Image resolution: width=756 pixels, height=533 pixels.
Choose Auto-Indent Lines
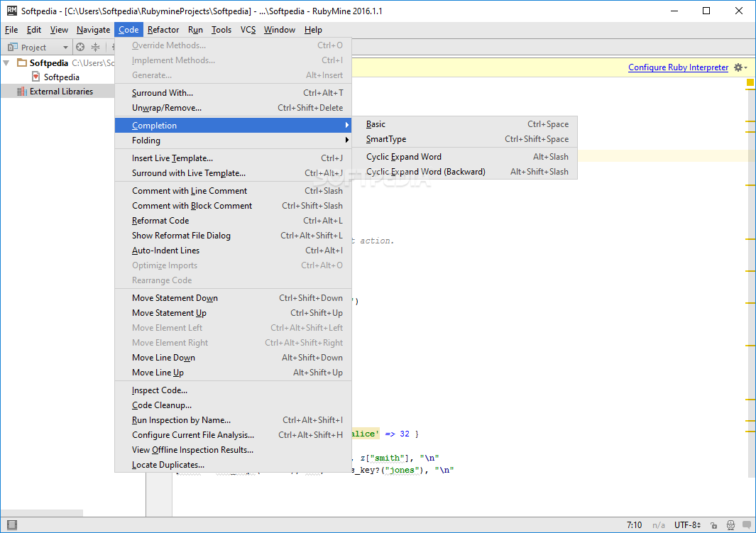click(233, 251)
